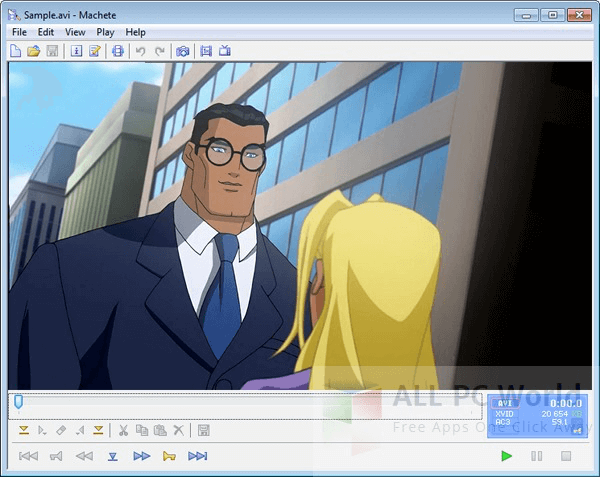Click the XVID codec label

tap(505, 414)
